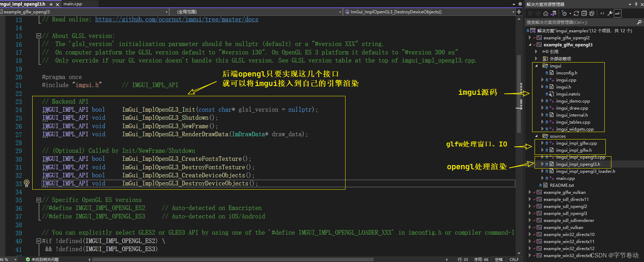Select example_sdl_sdlrenderer project

point(569,220)
